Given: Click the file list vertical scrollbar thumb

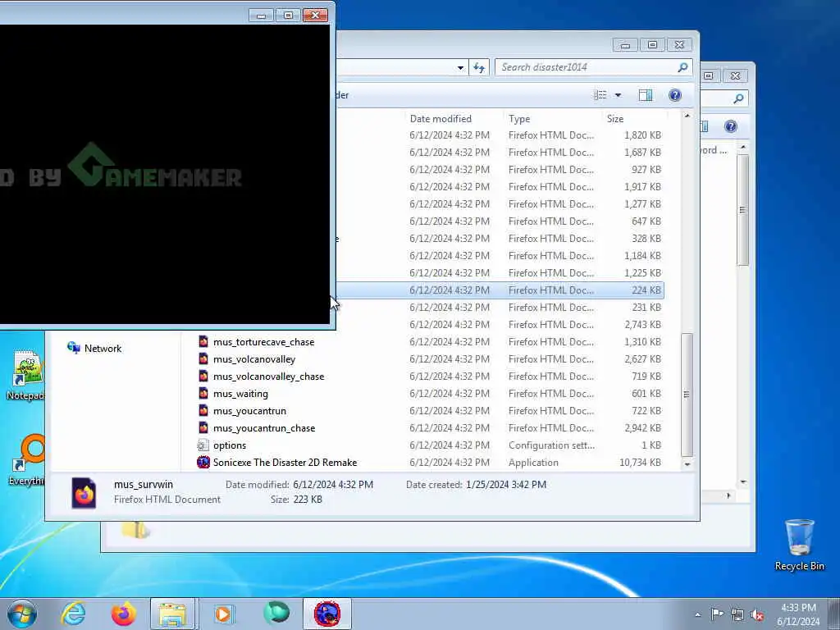Looking at the screenshot, I should 687,395.
